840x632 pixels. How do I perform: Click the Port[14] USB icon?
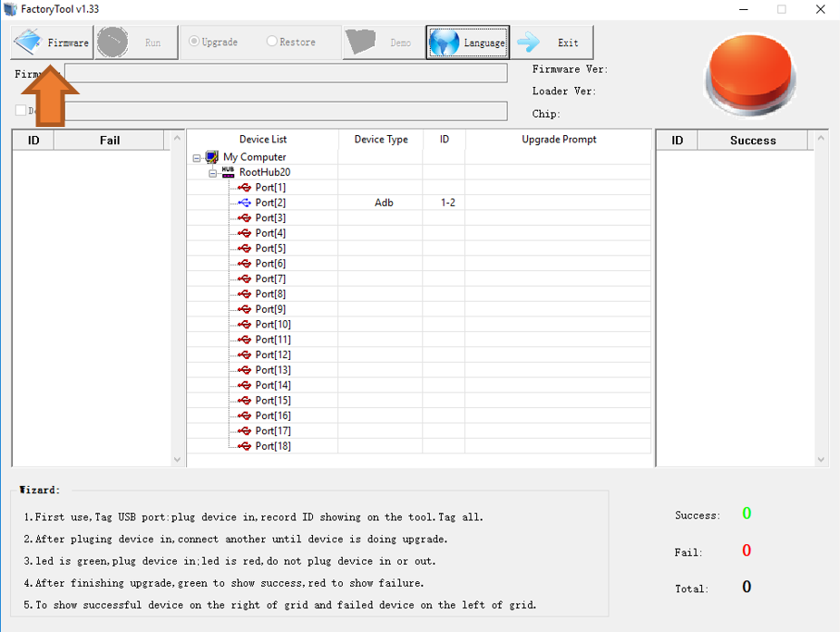[244, 385]
